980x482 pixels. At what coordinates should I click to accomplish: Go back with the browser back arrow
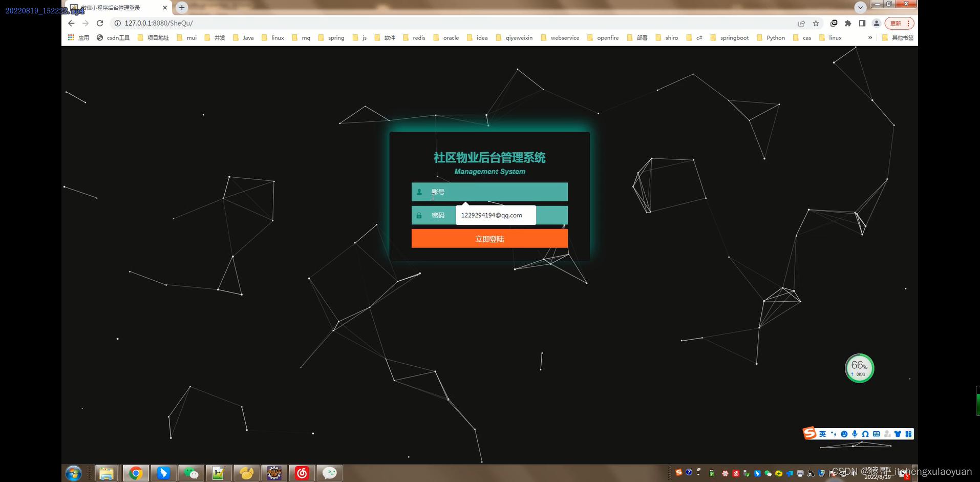71,23
